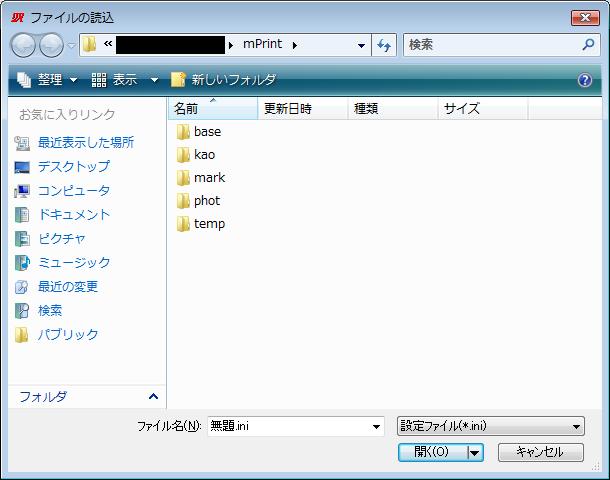Expand the フォルダ pane chevron
The width and height of the screenshot is (610, 480).
point(153,397)
